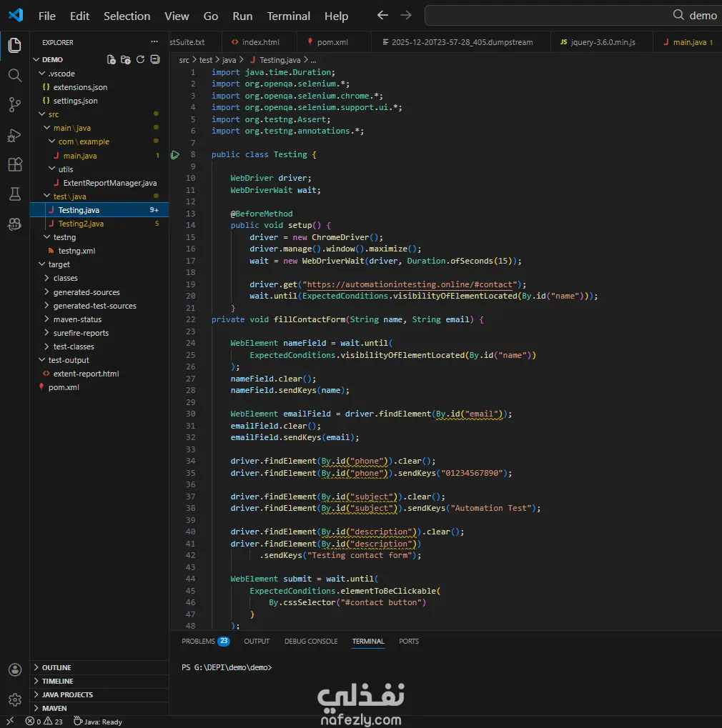Open the automationintesting.online URL in code
Viewport: 722px width, 728px height.
tap(410, 284)
